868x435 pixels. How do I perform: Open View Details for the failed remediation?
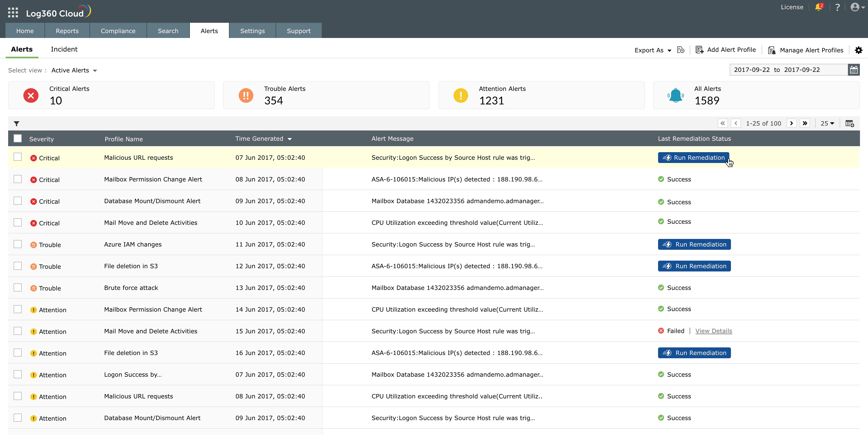tap(714, 331)
